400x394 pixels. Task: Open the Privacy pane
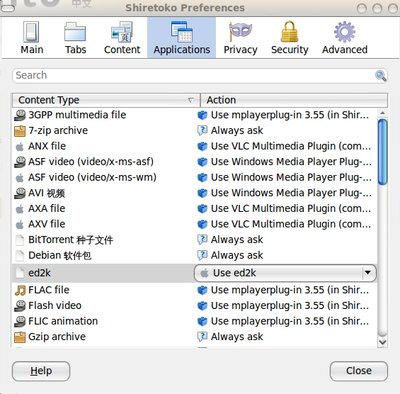click(x=240, y=38)
